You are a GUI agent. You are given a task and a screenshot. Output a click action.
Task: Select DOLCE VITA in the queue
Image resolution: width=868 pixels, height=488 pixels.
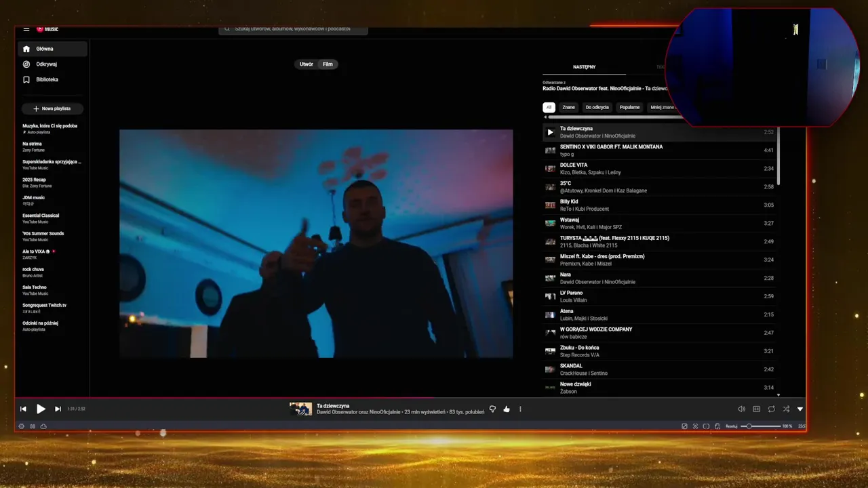pyautogui.click(x=660, y=169)
